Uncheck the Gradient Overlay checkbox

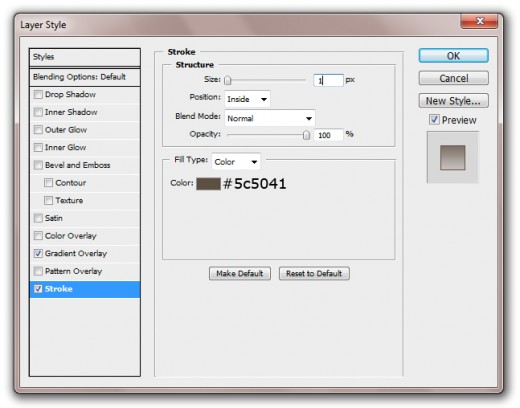pos(38,254)
